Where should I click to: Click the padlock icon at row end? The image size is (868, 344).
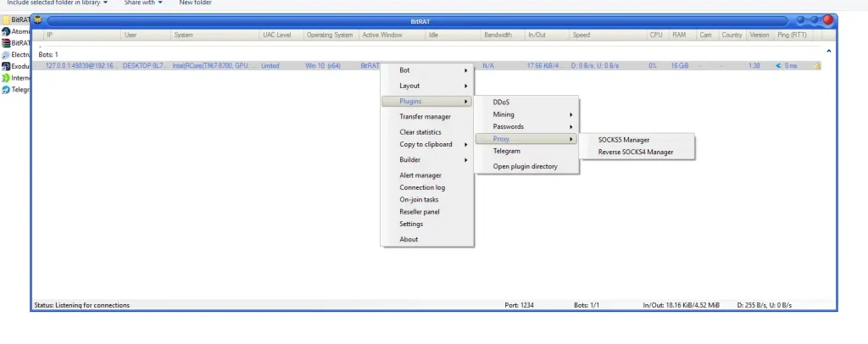click(x=817, y=65)
